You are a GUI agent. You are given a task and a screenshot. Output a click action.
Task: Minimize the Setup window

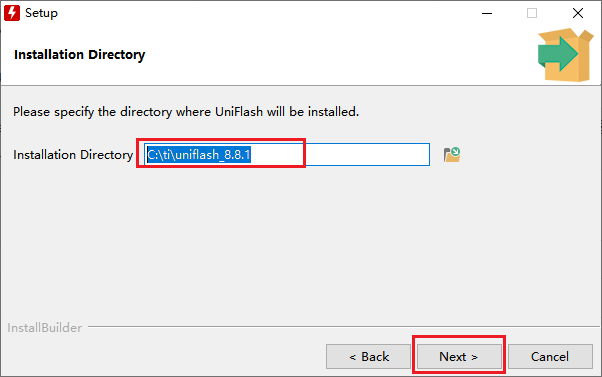(x=487, y=13)
